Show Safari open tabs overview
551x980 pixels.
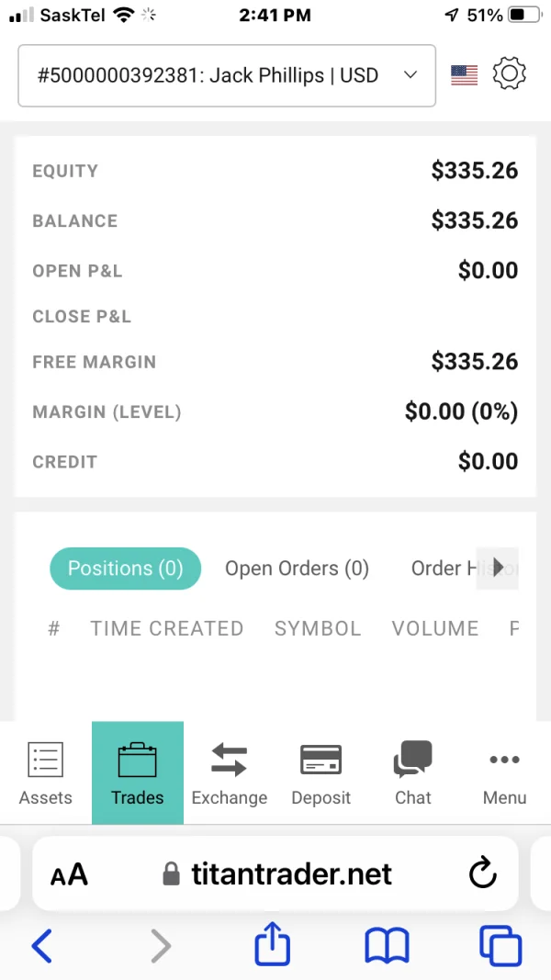[x=500, y=944]
